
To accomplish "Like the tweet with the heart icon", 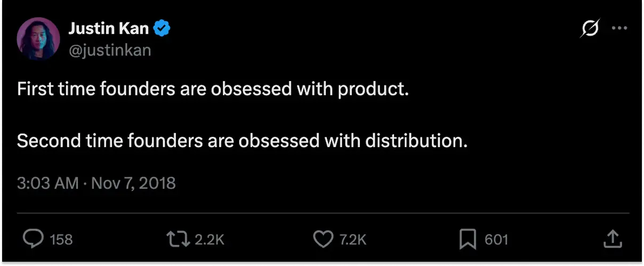I will (323, 239).
